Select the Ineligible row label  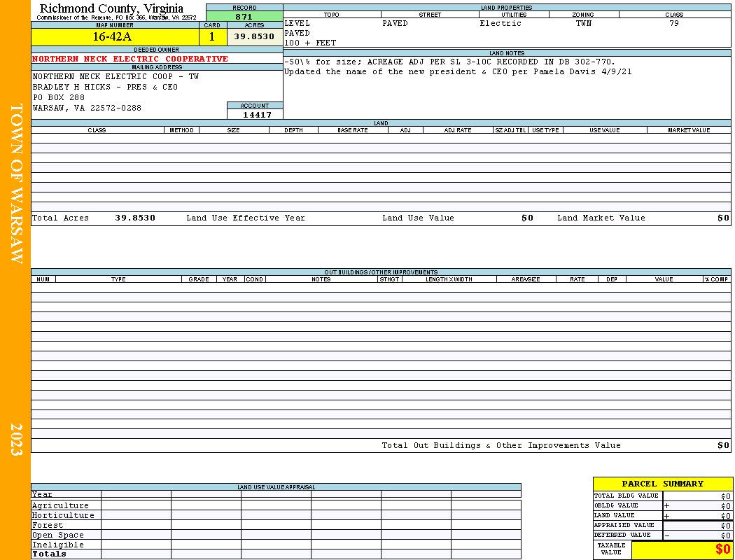[57, 545]
